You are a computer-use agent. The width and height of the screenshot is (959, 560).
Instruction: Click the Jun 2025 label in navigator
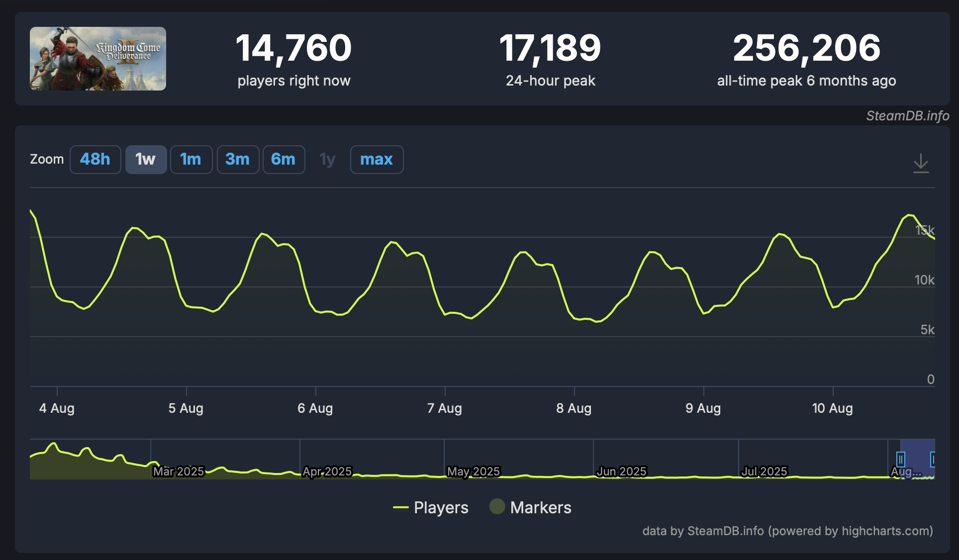[622, 471]
